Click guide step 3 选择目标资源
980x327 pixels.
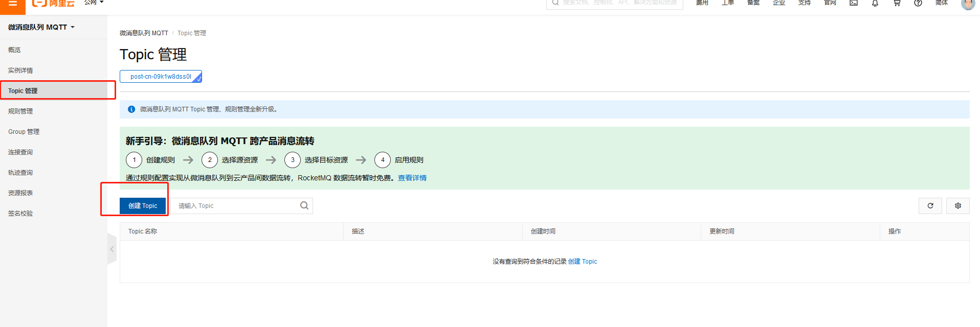pos(317,160)
